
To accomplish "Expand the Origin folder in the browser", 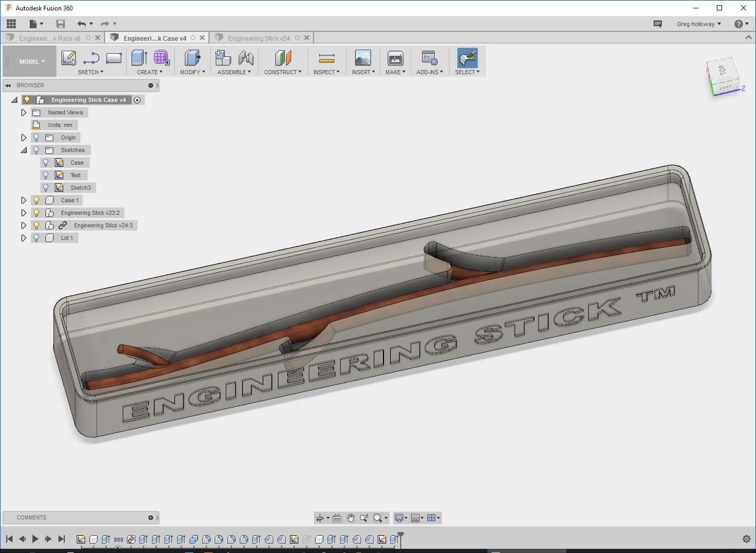I will click(x=24, y=137).
